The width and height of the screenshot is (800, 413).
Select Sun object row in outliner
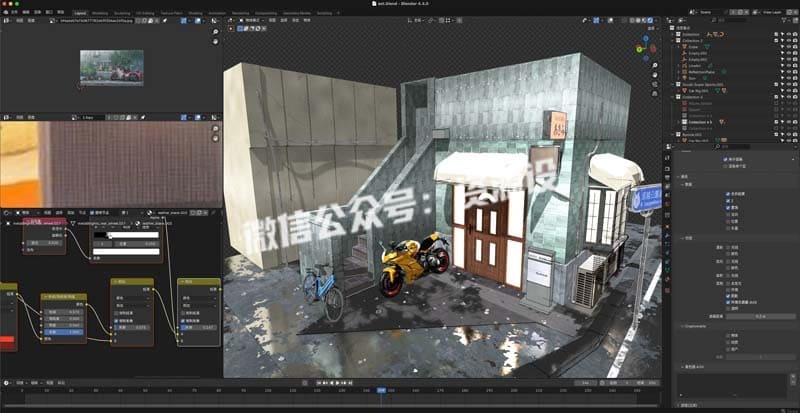click(x=691, y=78)
